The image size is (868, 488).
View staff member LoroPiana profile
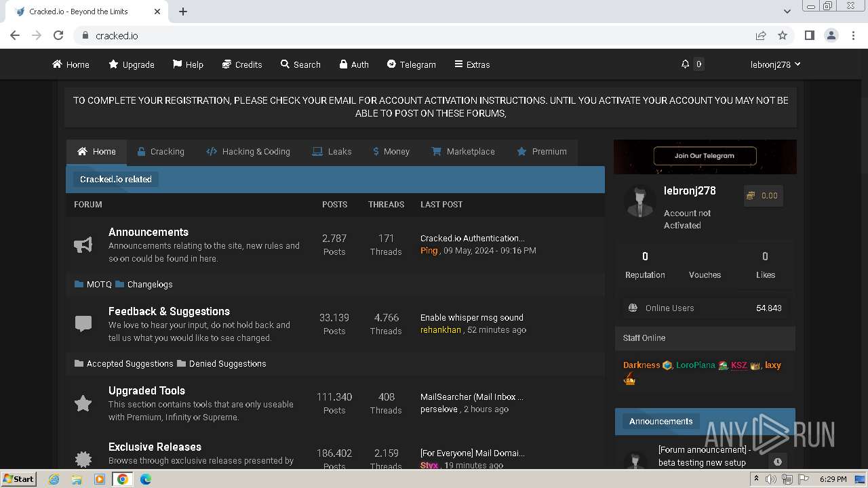coord(696,365)
